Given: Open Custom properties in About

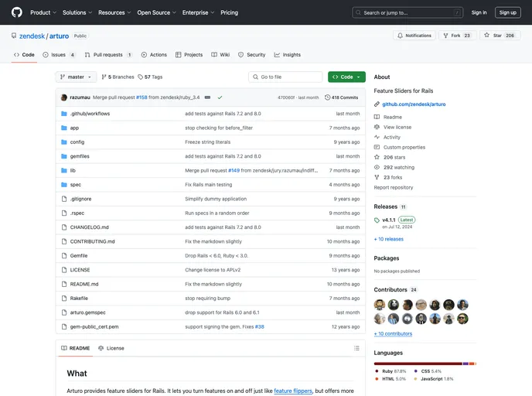Looking at the screenshot, I should click(x=404, y=147).
